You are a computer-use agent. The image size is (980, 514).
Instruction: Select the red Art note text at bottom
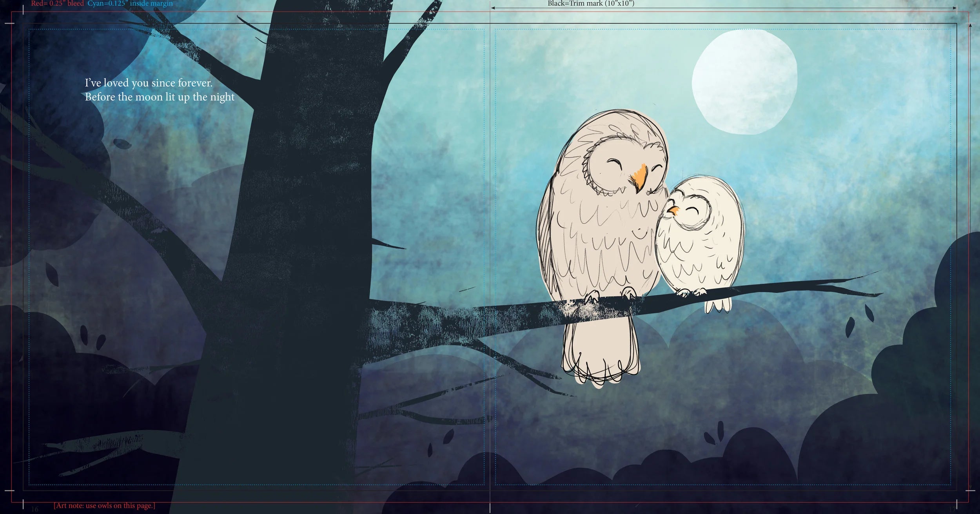(x=104, y=506)
